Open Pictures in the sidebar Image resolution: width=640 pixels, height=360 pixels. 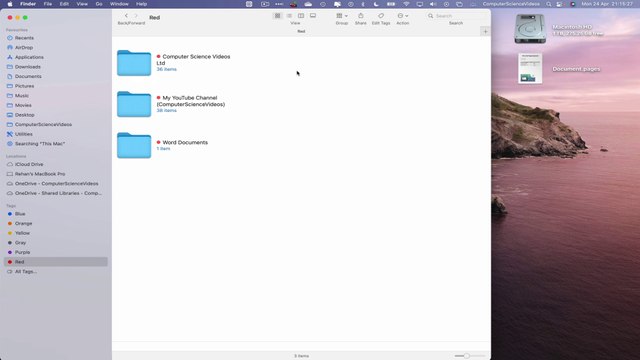[x=24, y=86]
